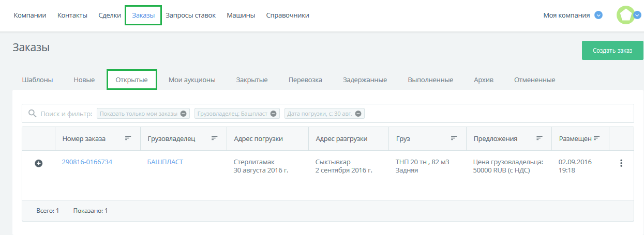Click the 'Всего: 1' footer counter

point(48,211)
